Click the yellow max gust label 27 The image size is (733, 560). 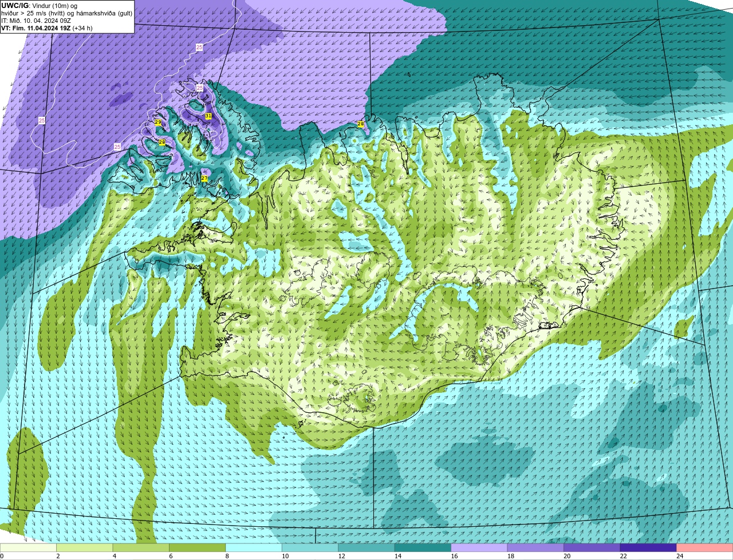[x=204, y=179]
